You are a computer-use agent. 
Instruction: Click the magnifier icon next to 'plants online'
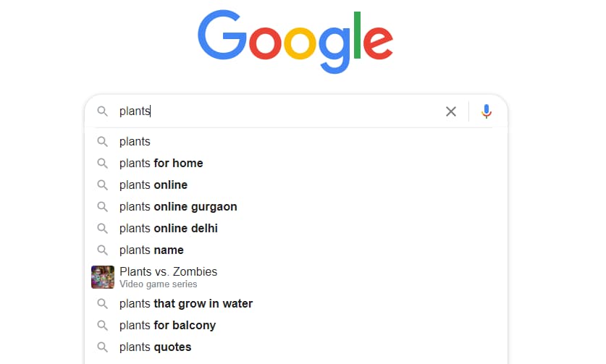[x=102, y=185]
